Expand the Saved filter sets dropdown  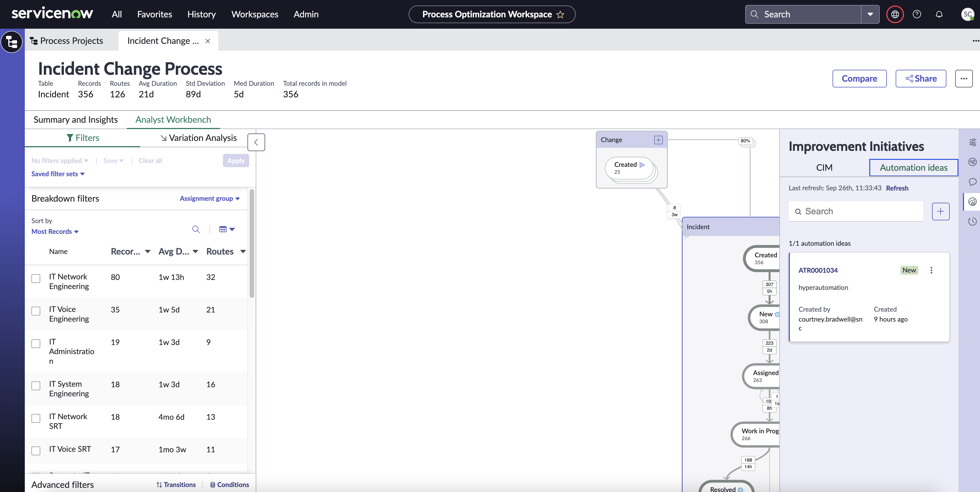tap(58, 174)
